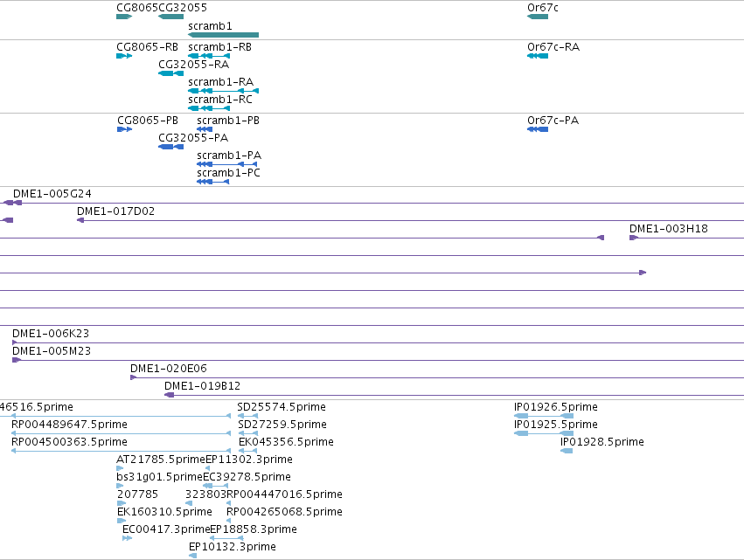Select the CG8065-PB protein label
The width and height of the screenshot is (744, 560).
point(148,121)
